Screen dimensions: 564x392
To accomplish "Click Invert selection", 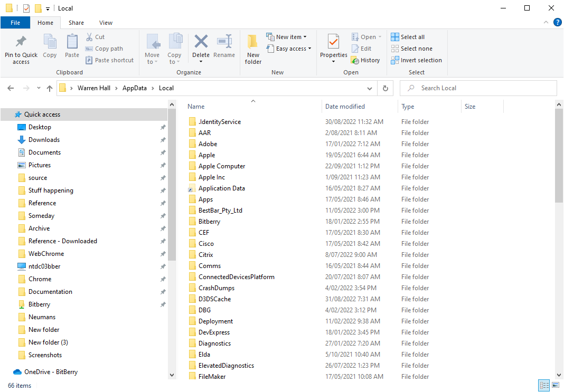I will point(417,60).
